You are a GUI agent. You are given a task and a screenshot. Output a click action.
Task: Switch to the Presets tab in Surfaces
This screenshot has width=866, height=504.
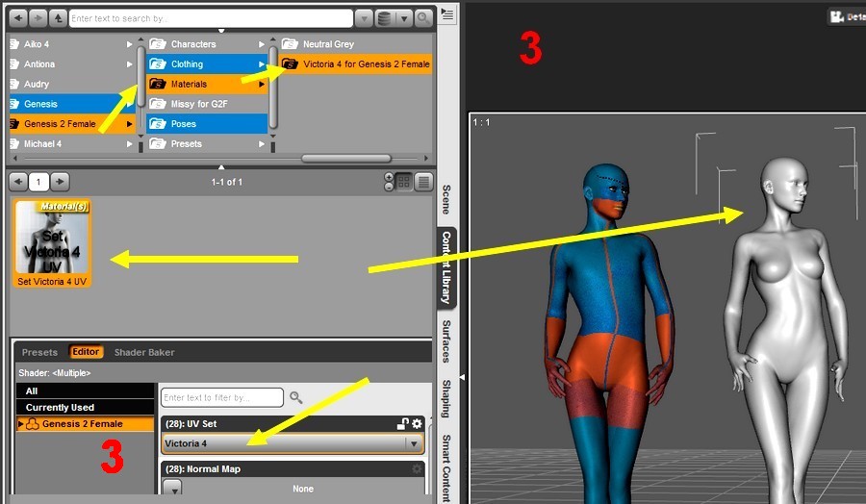39,352
